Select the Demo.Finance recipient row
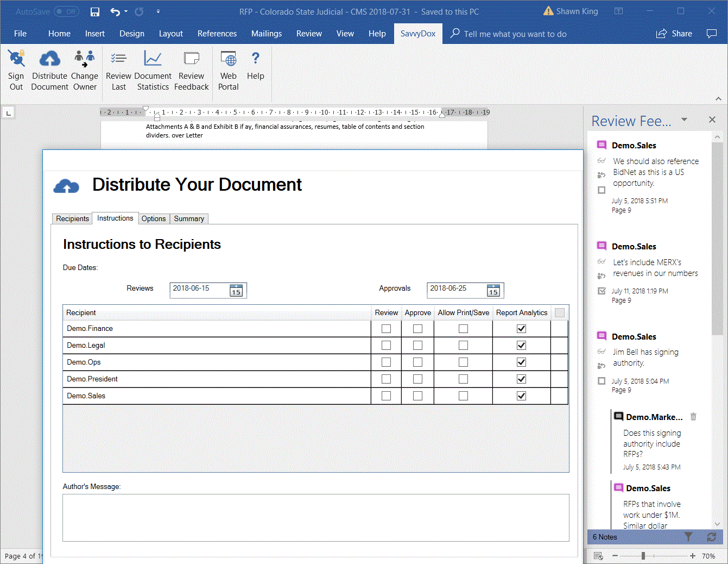Viewport: 728px width, 564px height. click(x=315, y=329)
